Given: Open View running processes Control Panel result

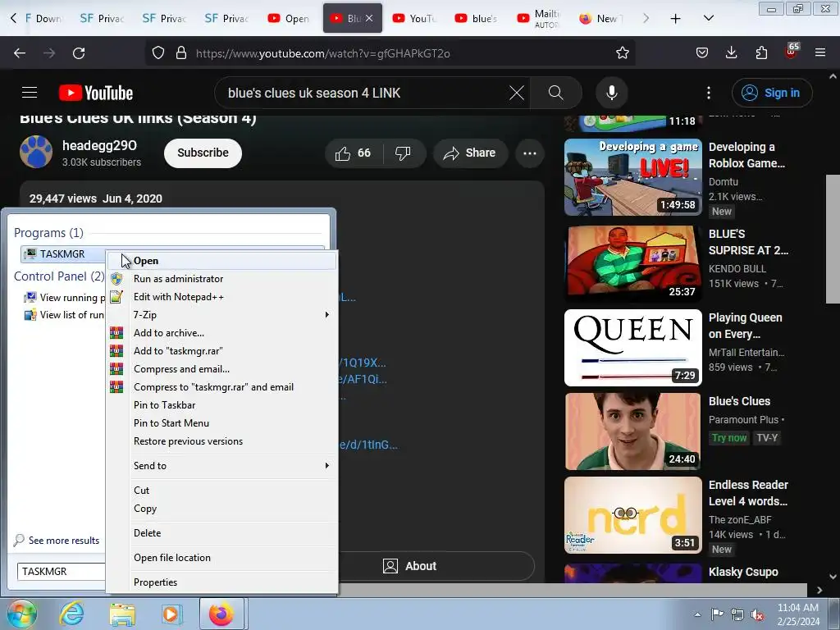Looking at the screenshot, I should click(x=64, y=298).
